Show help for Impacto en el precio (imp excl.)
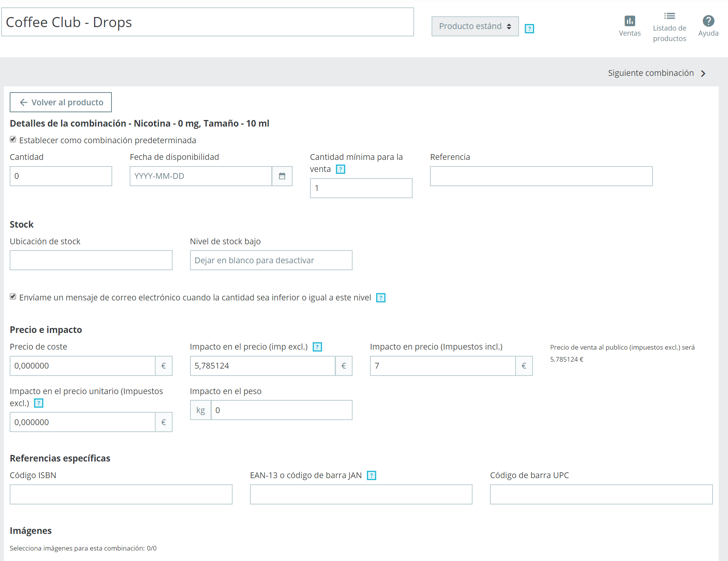The image size is (728, 561). click(317, 347)
